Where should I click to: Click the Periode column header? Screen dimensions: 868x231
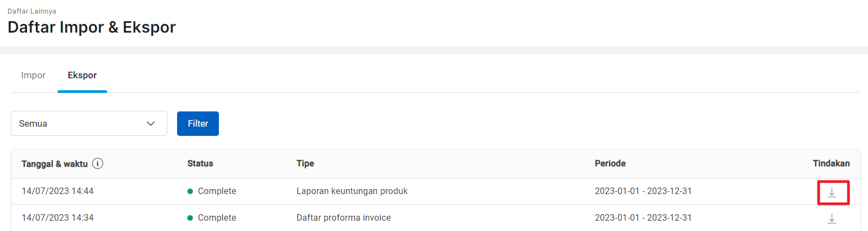610,163
